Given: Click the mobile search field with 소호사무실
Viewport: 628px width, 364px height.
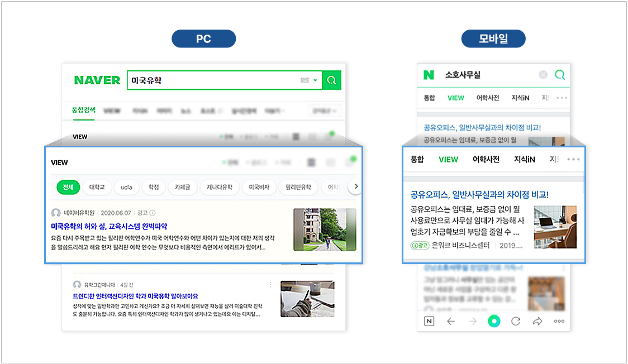Looking at the screenshot, I should (489, 75).
